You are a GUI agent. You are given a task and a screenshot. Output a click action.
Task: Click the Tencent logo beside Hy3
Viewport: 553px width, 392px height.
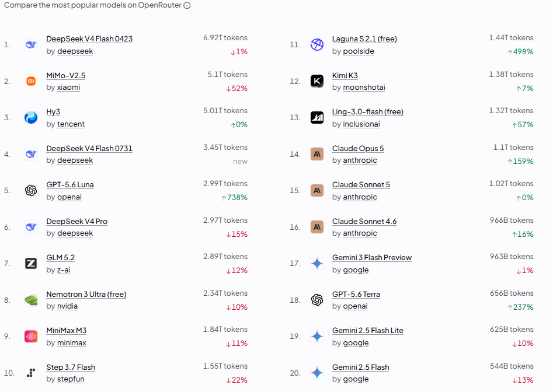point(31,118)
